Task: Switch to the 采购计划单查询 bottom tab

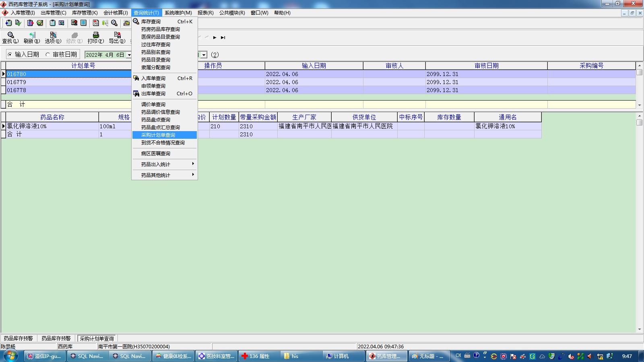Action: (x=97, y=339)
